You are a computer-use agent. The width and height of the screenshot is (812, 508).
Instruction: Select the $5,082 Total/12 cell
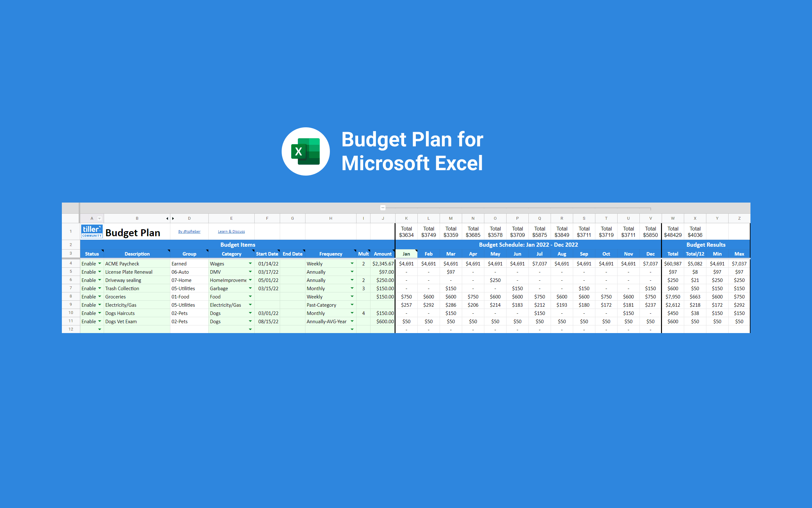point(695,264)
